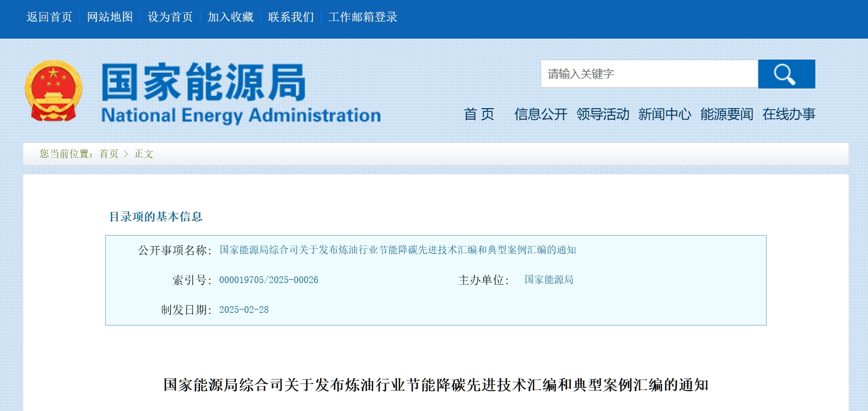Viewport: 868px width, 411px height.
Task: Open 返回首页 in top bar
Action: [x=50, y=17]
